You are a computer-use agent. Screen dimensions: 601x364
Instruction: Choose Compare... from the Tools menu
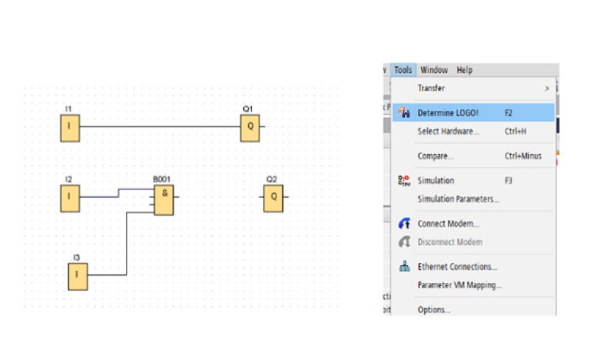[x=473, y=156]
